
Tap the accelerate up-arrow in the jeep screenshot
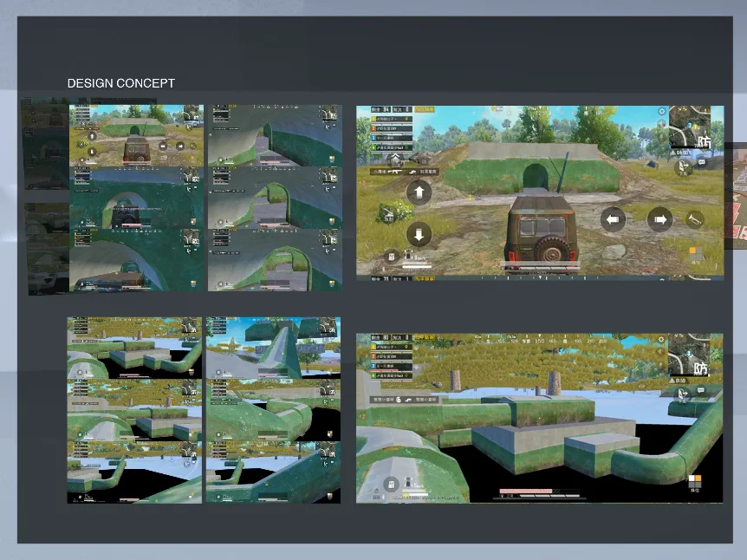419,192
